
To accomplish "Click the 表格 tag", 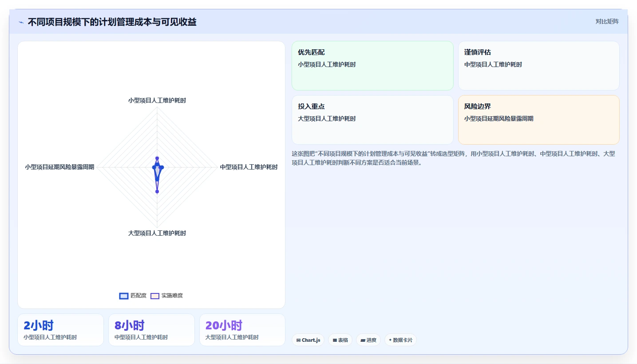I will pyautogui.click(x=340, y=340).
